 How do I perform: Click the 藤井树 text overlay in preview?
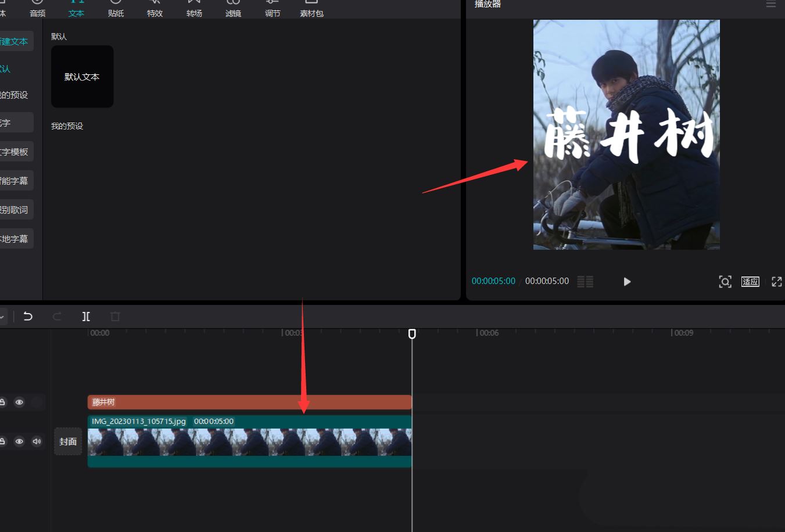tap(629, 135)
